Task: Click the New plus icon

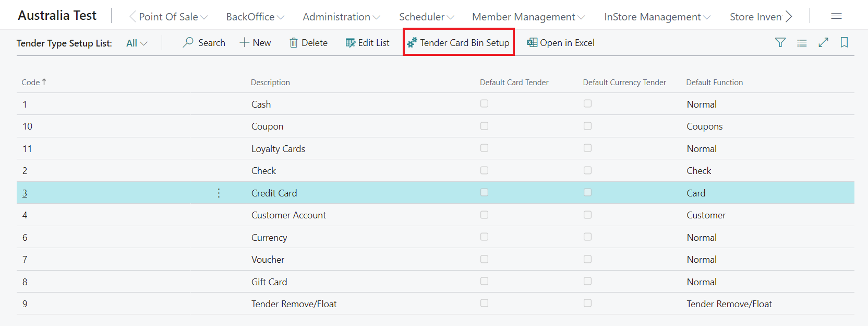Action: (x=244, y=43)
